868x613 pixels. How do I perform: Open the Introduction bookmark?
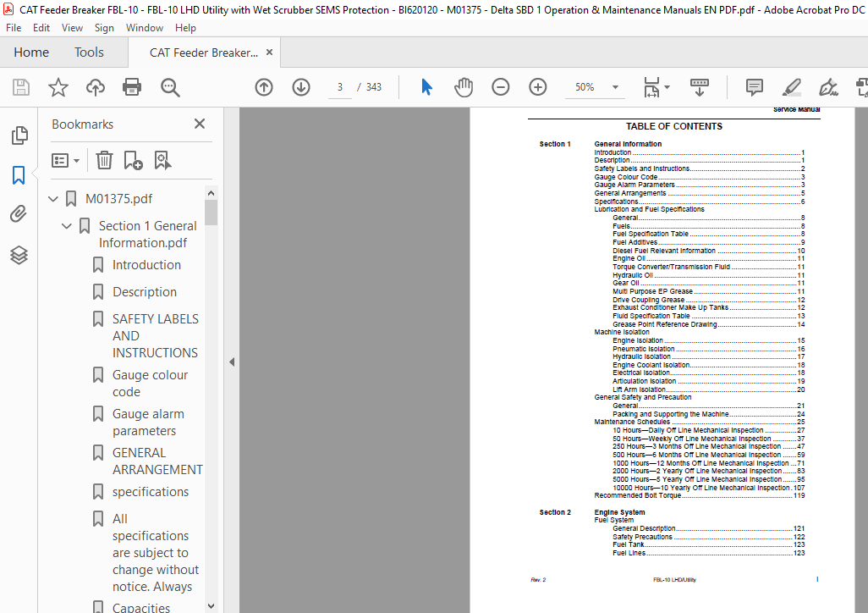(146, 265)
